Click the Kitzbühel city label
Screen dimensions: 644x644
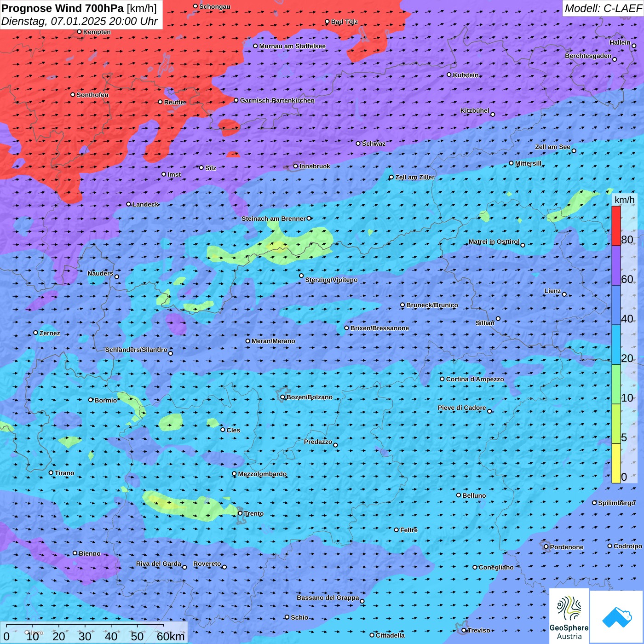(475, 110)
